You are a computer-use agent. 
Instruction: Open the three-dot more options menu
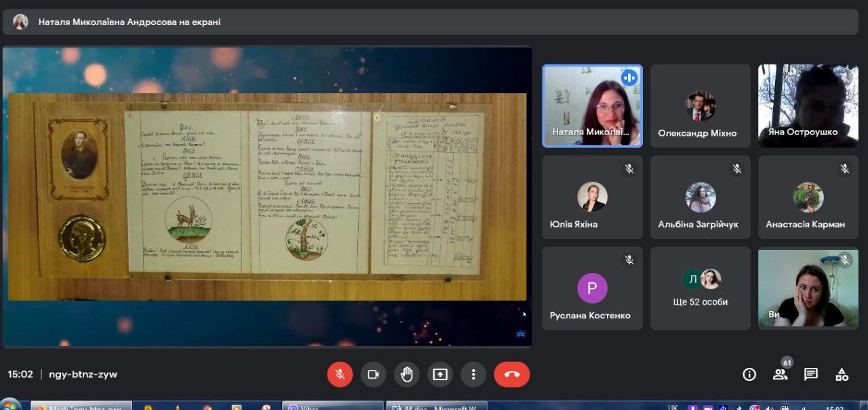click(473, 374)
